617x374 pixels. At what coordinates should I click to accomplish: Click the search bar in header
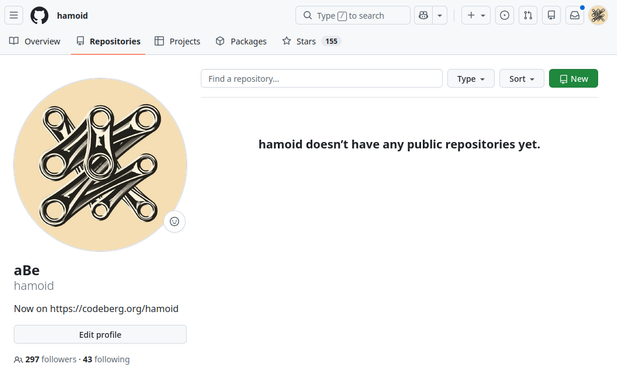point(353,15)
